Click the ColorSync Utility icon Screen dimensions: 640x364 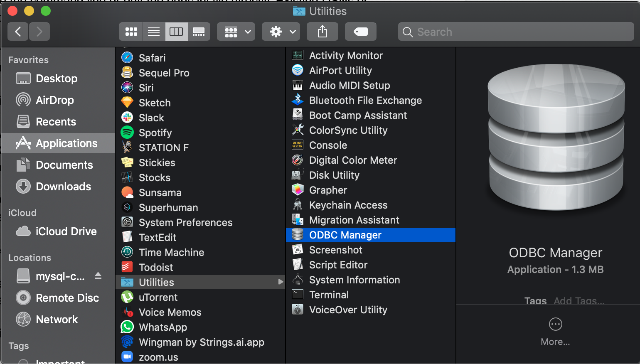298,130
